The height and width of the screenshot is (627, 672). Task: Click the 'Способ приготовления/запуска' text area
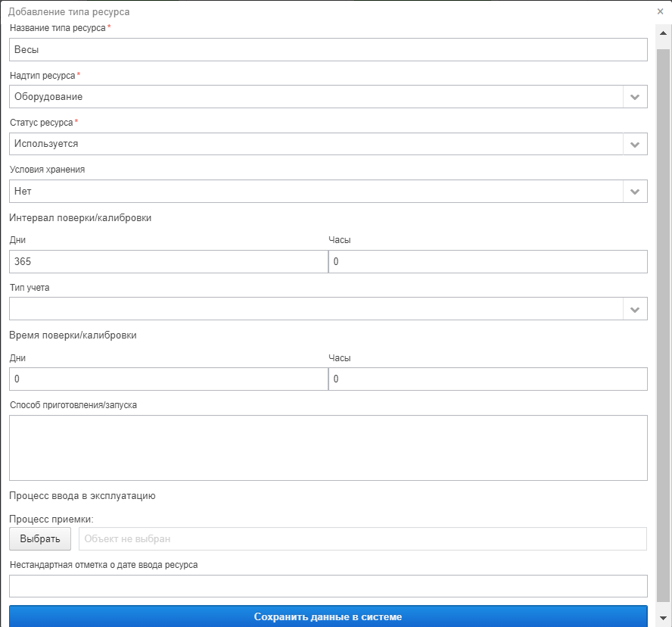328,448
